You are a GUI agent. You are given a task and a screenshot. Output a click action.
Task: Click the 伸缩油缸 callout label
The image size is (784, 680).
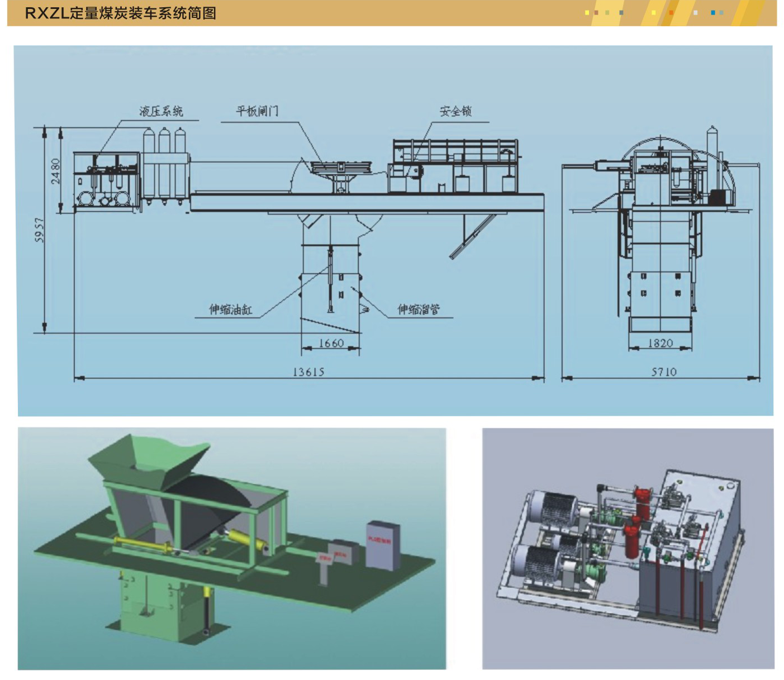(x=230, y=309)
